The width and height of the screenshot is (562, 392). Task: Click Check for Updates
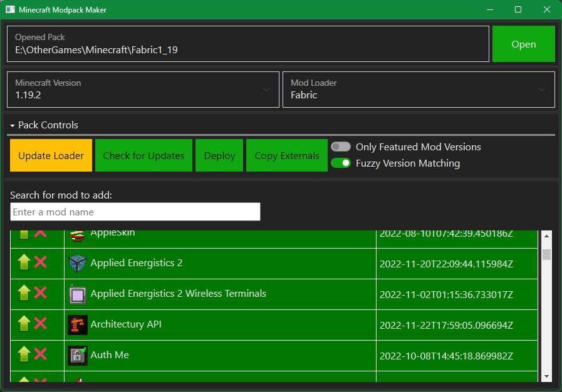[143, 155]
